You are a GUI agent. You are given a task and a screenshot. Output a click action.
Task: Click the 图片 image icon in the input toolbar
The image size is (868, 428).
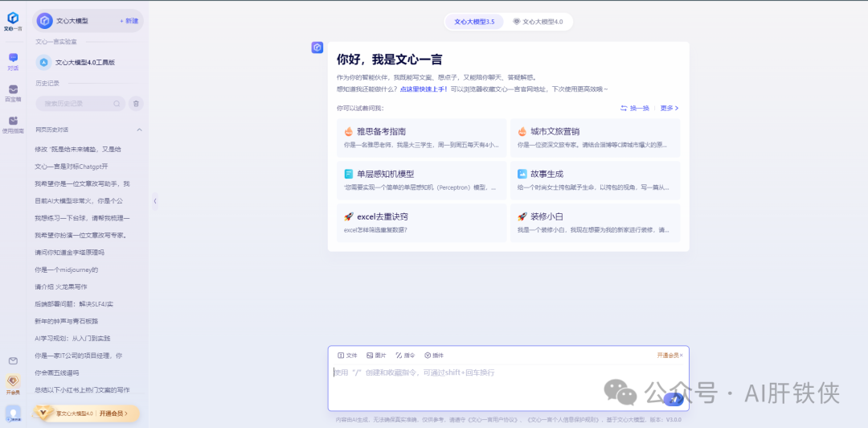[370, 356]
